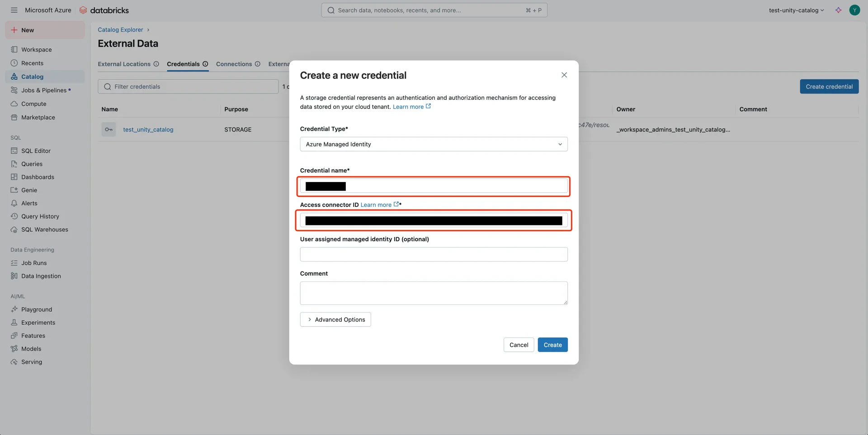Click info icon next to Connections tab
868x435 pixels.
[x=257, y=64]
